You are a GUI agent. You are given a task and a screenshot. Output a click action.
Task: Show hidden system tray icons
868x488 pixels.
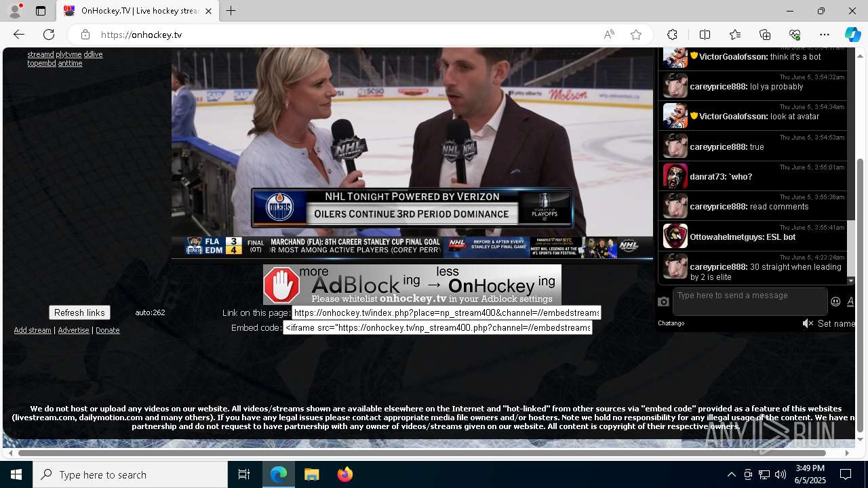731,474
